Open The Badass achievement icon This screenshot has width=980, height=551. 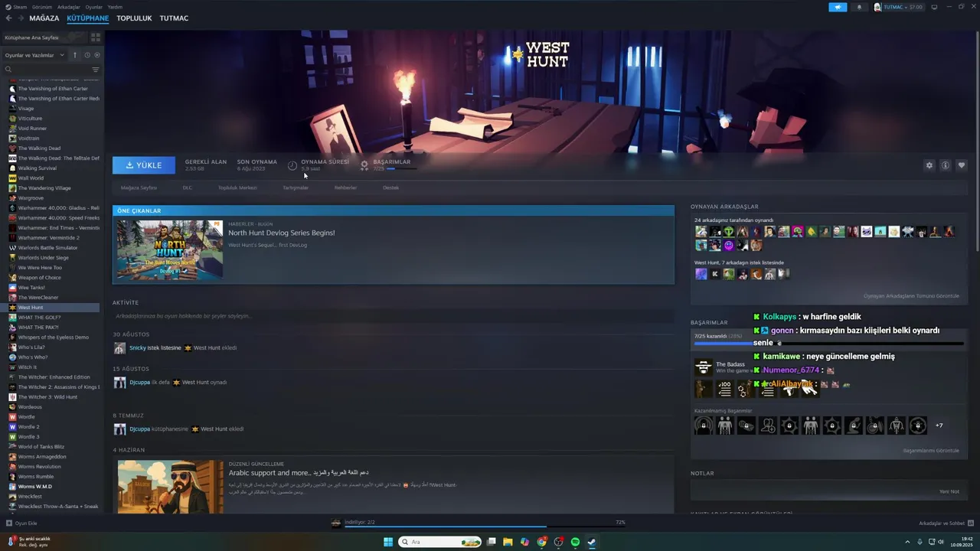coord(703,367)
